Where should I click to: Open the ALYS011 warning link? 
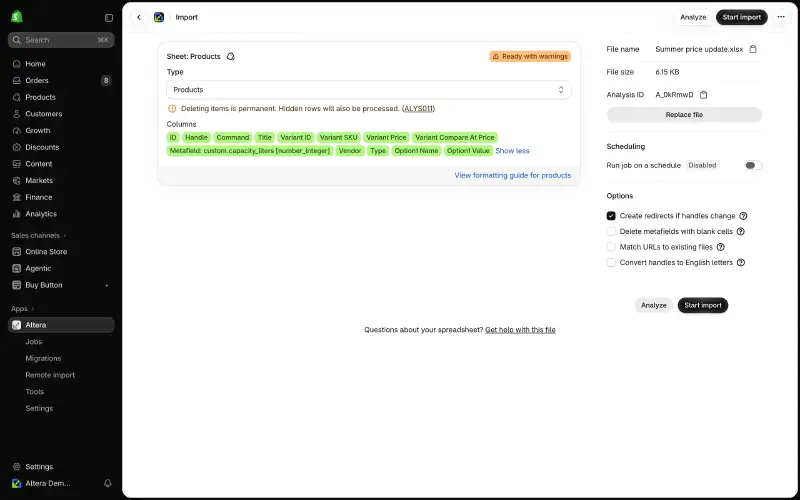418,109
